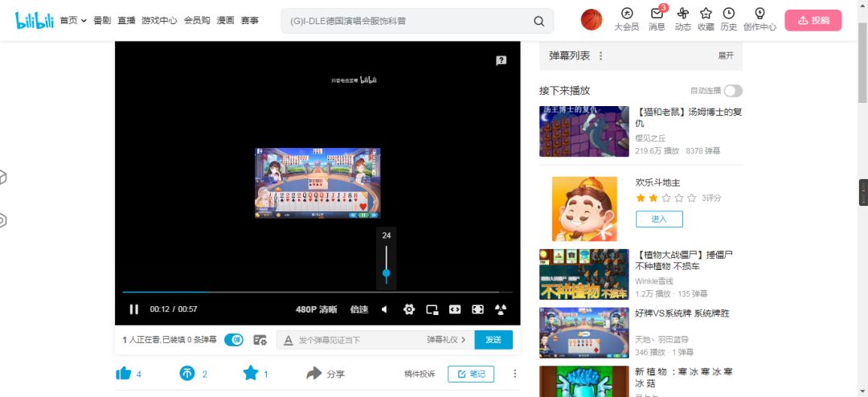Open 【植物大战僵尸】捶僵尸 video title
868x397 pixels.
point(684,260)
